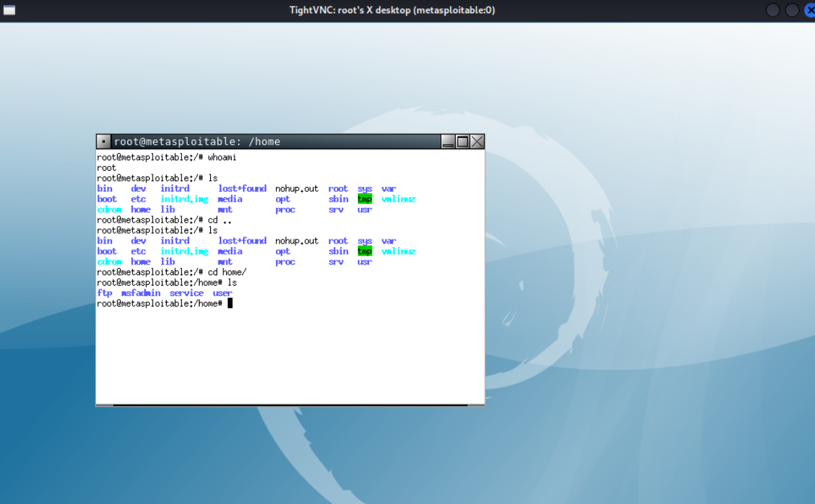Click "nohup.out" in the second ls listing
The image size is (815, 504).
tap(297, 241)
